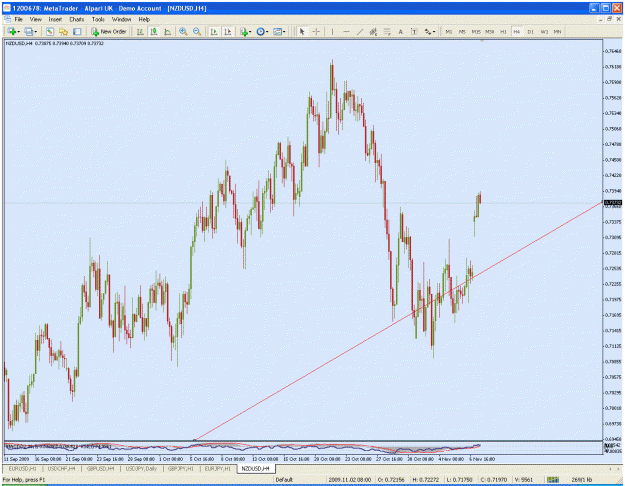The image size is (625, 486).
Task: Switch chart to line chart mode
Action: click(x=167, y=31)
